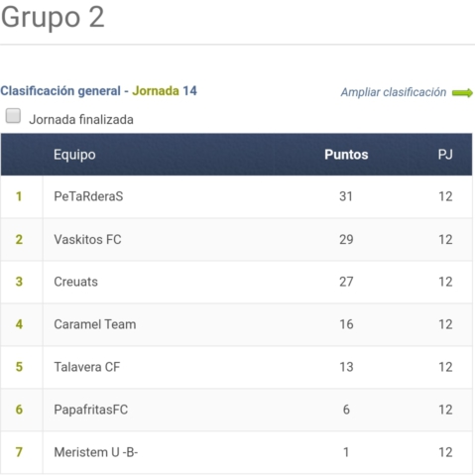Open the Ampliar clasificación link

394,92
